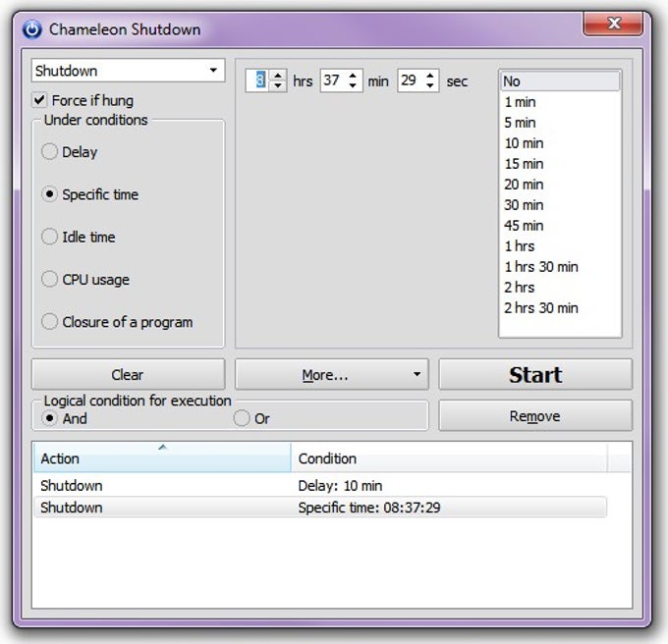Viewport: 668px width, 644px height.
Task: Select the Shutdown Delay: 10 min row
Action: tap(320, 486)
